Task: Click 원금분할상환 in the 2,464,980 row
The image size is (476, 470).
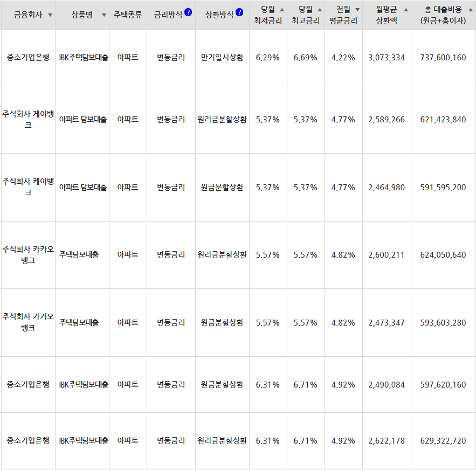Action: point(222,188)
